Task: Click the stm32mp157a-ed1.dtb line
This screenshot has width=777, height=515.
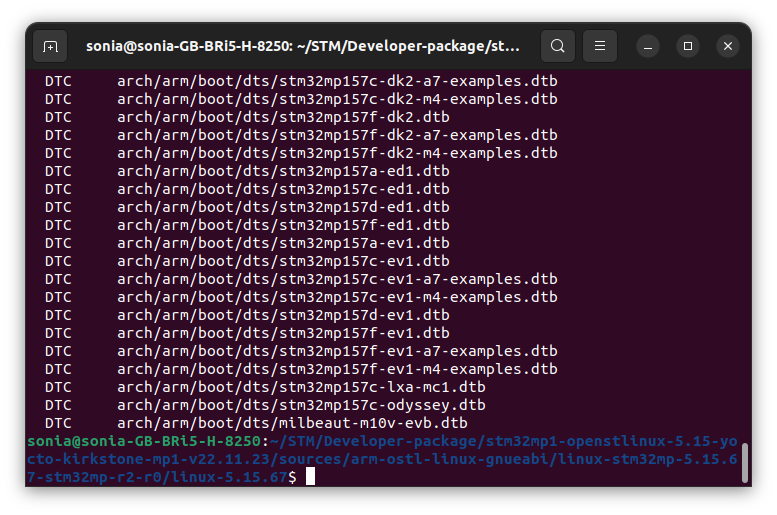Action: (x=247, y=171)
